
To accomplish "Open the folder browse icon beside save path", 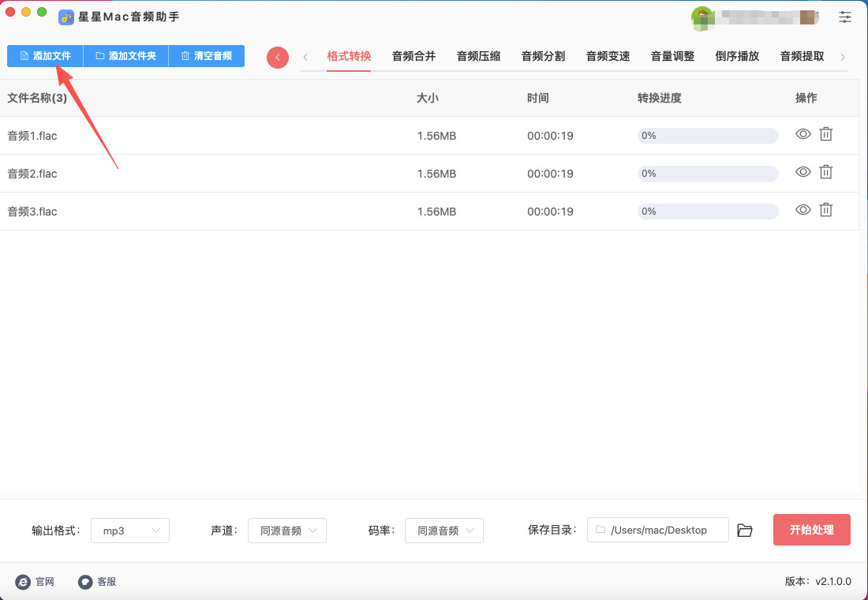I will [744, 531].
